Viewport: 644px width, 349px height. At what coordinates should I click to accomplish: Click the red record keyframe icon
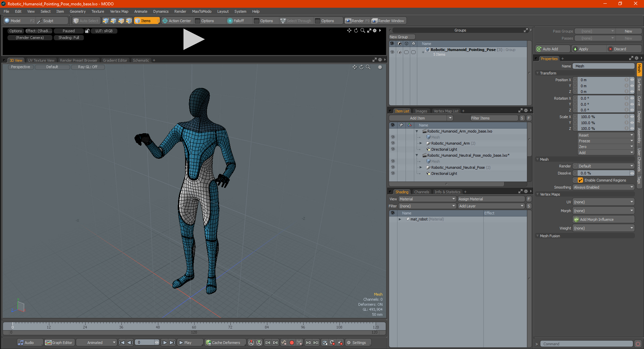pyautogui.click(x=292, y=343)
